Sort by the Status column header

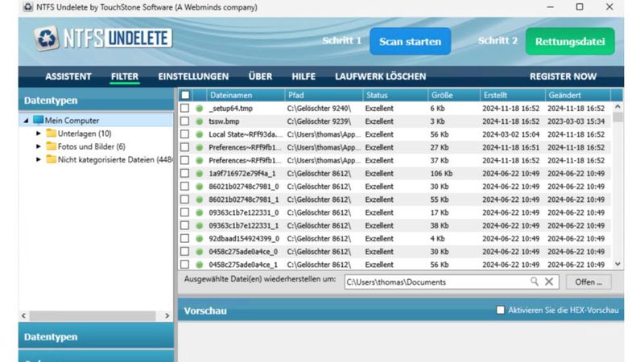tap(395, 95)
